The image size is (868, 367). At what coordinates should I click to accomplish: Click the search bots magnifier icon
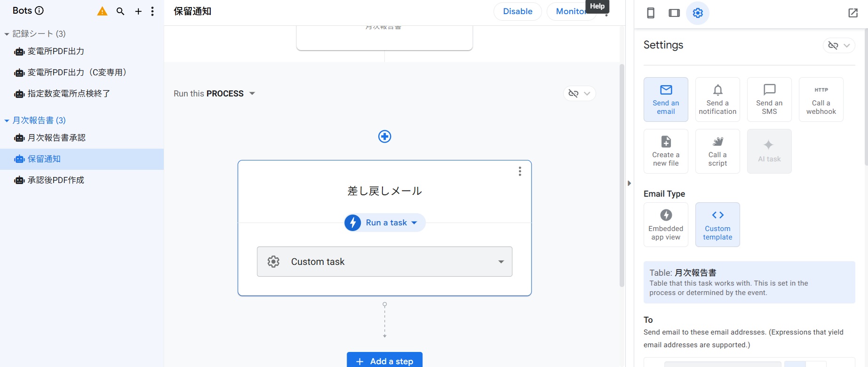coord(120,11)
